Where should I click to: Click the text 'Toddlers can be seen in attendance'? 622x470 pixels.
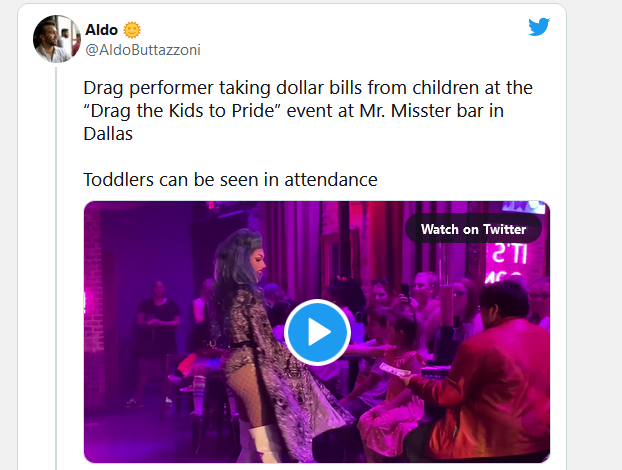[230, 180]
